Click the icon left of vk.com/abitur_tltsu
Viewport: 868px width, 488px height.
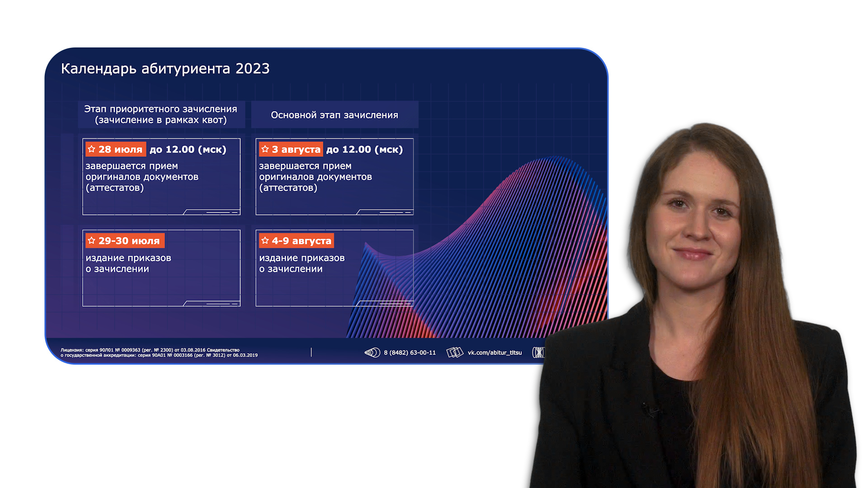[455, 352]
